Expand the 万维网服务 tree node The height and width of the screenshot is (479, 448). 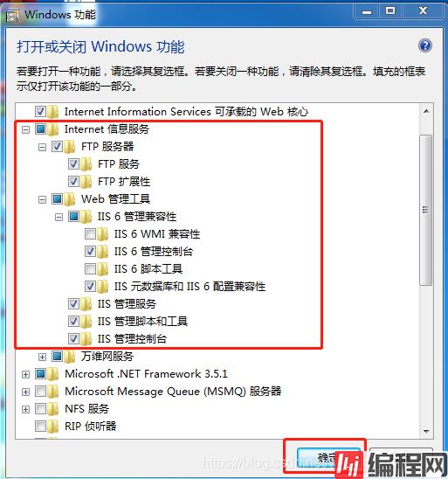(x=43, y=357)
